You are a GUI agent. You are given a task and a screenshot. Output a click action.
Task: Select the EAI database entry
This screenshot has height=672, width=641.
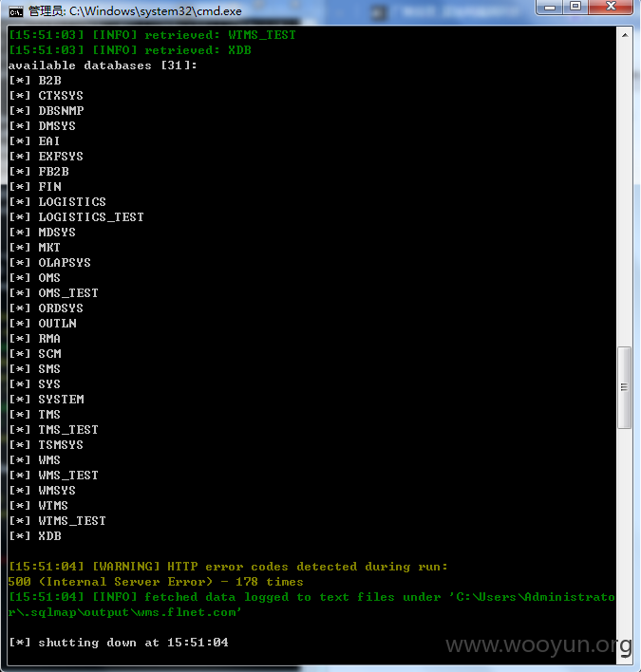coord(34,141)
